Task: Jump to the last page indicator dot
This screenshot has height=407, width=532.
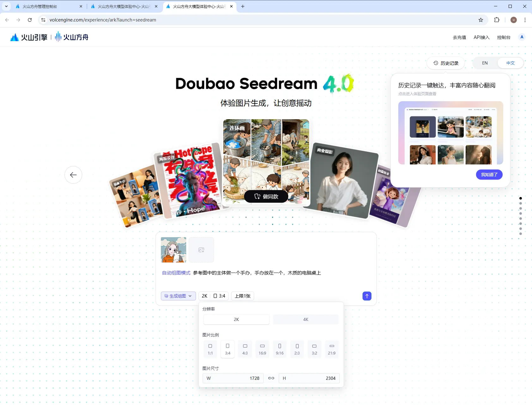Action: click(x=521, y=234)
